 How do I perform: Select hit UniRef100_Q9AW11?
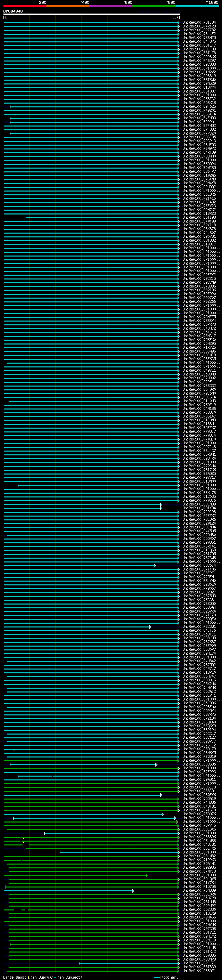(x=199, y=779)
